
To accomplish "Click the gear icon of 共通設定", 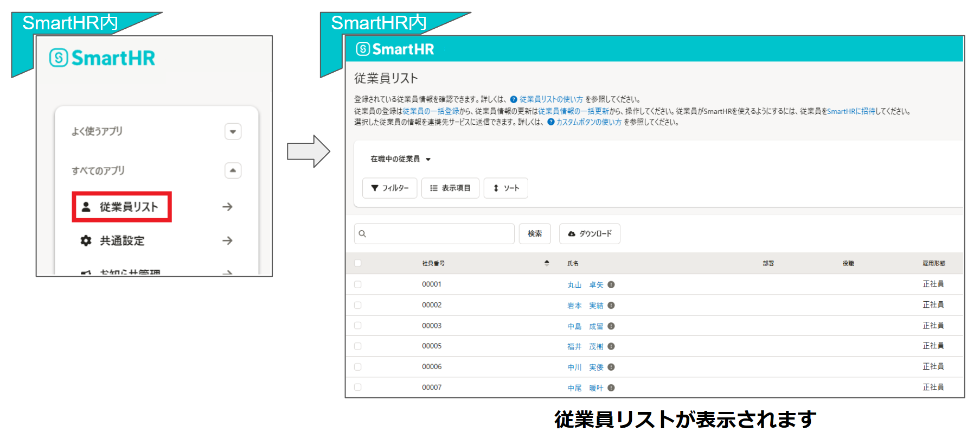I will [x=86, y=240].
